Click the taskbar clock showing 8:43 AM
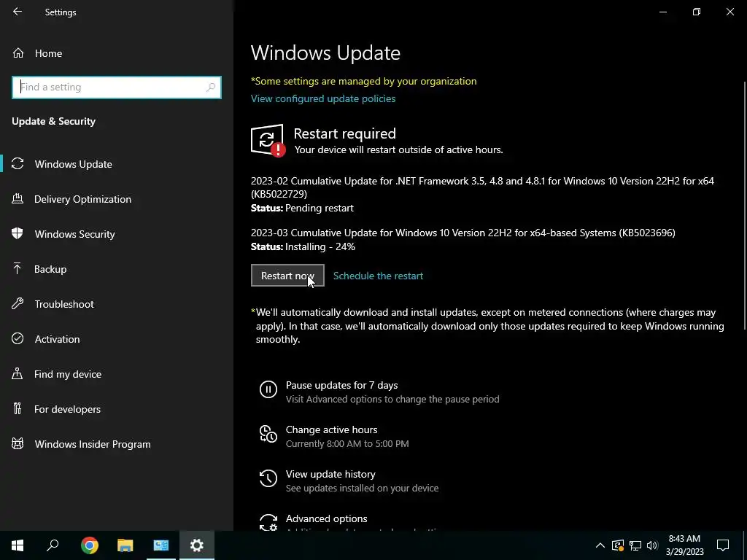The width and height of the screenshot is (747, 560). pos(684,545)
